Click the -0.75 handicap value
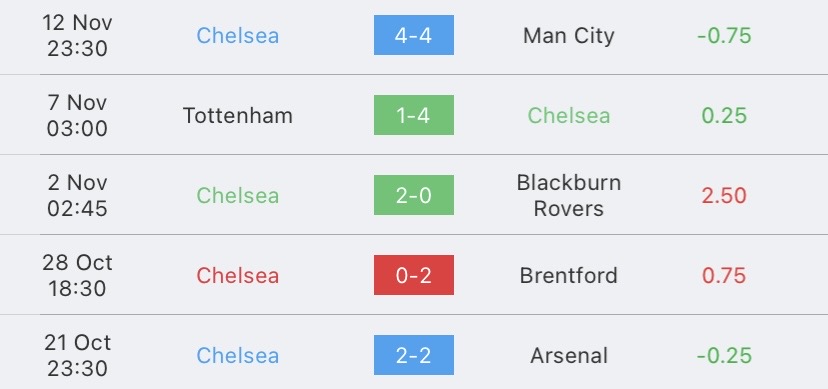Viewport: 828px width, 389px height. pyautogui.click(x=724, y=35)
